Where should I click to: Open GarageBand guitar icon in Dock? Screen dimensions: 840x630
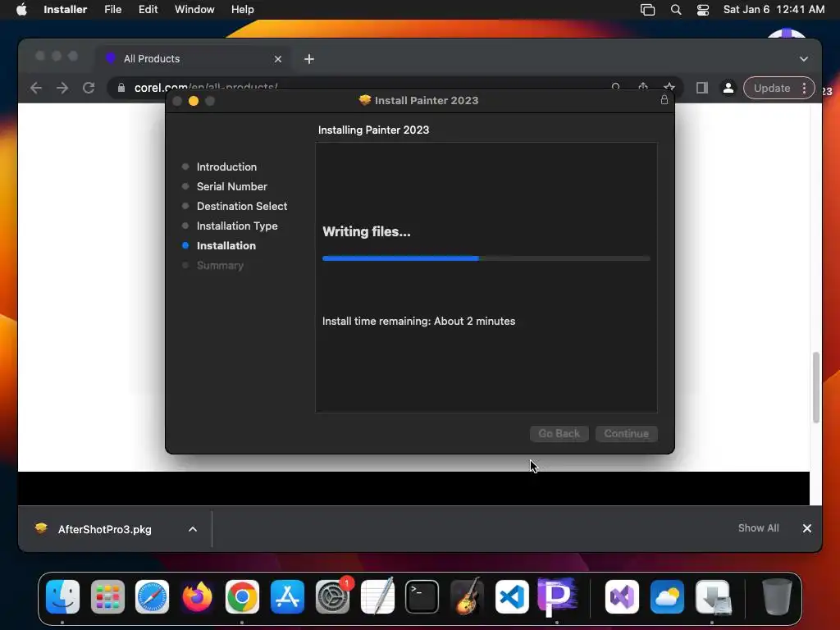click(467, 597)
